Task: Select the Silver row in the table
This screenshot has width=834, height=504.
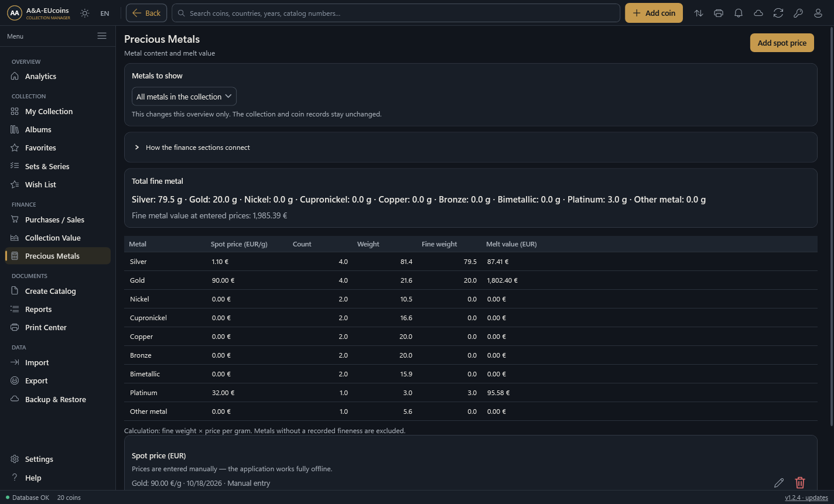Action: pyautogui.click(x=470, y=262)
